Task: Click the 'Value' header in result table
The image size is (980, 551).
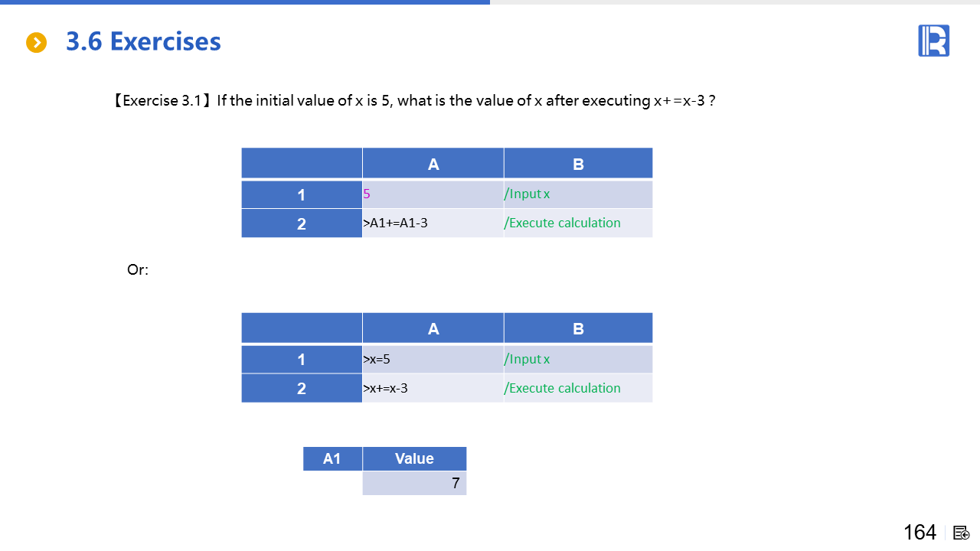Action: (414, 458)
